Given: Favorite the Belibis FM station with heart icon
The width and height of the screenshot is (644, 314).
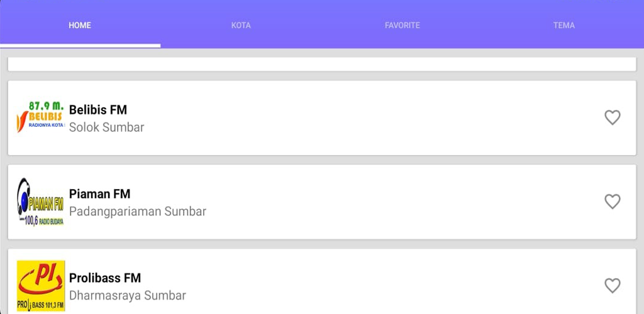Looking at the screenshot, I should click(612, 117).
